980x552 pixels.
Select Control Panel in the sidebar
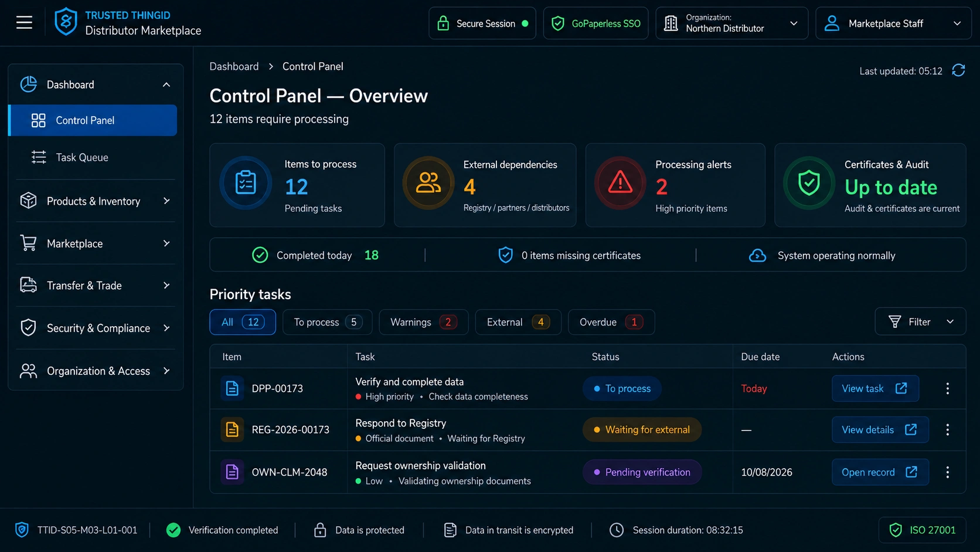tap(93, 120)
